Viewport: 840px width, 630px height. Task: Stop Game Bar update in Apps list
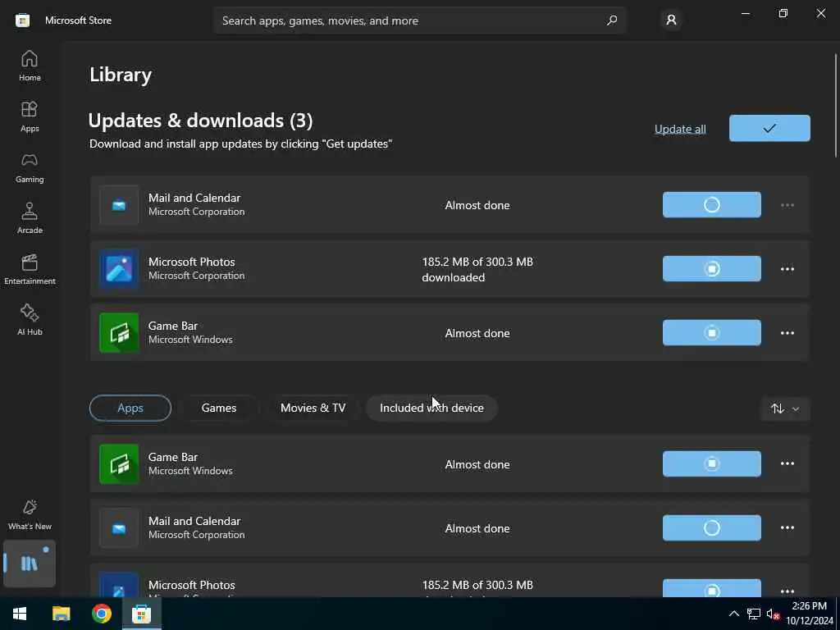coord(711,463)
